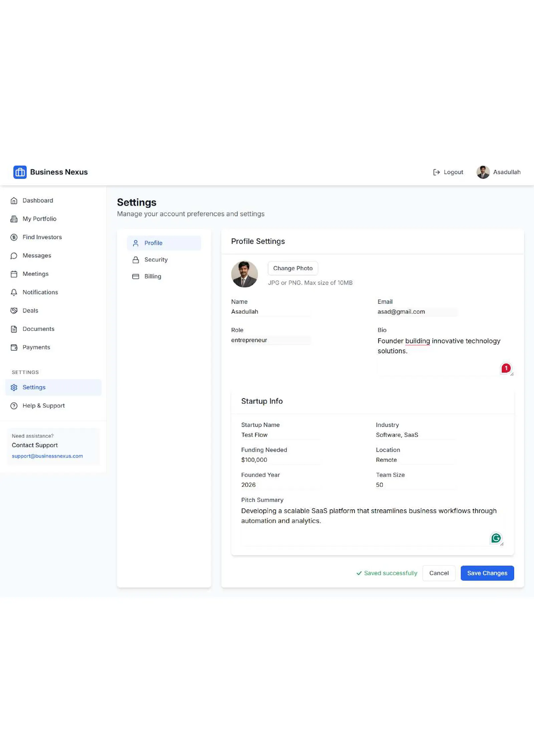This screenshot has width=534, height=756.
Task: Click the Dashboard home icon in sidebar
Action: click(x=14, y=201)
